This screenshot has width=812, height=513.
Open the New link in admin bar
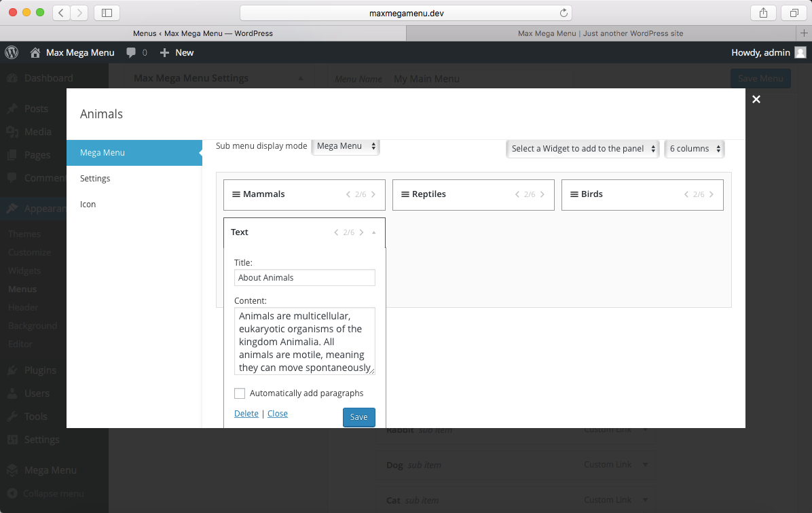[185, 52]
